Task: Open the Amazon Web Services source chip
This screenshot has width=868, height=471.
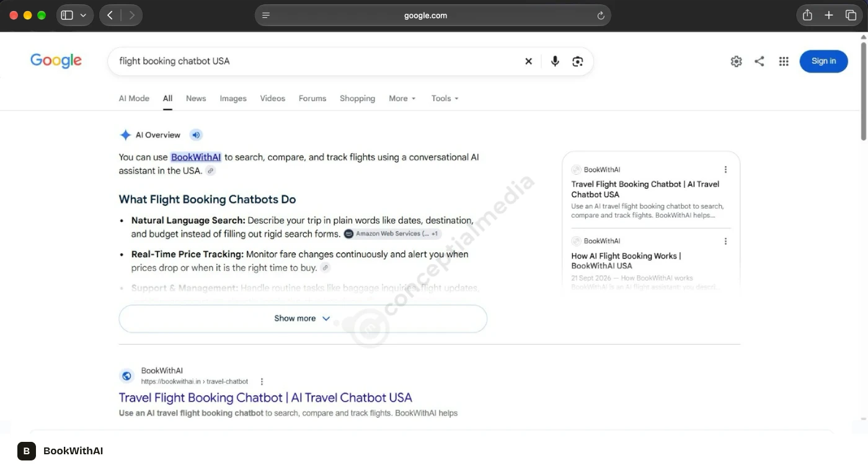Action: 392,234
